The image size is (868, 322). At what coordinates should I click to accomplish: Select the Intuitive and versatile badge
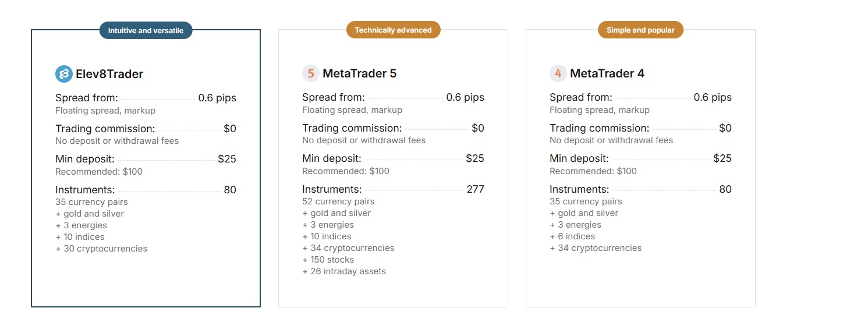point(146,30)
